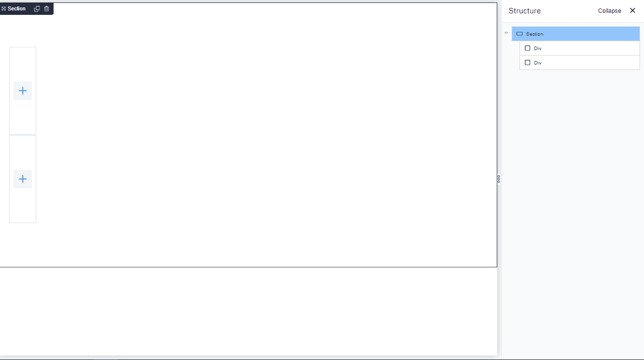
Task: Duplicate the Section using the copy icon
Action: (37, 9)
